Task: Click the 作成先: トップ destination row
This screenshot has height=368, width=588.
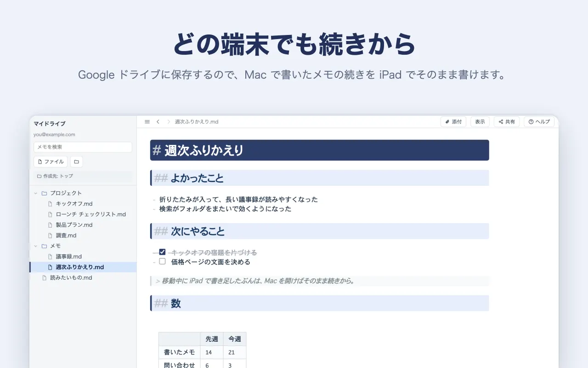Action: pyautogui.click(x=83, y=176)
